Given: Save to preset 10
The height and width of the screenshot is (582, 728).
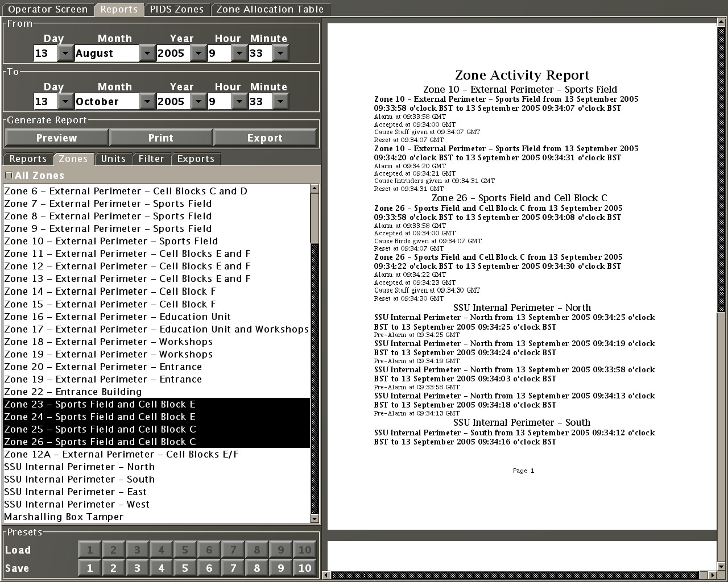Looking at the screenshot, I should [305, 568].
